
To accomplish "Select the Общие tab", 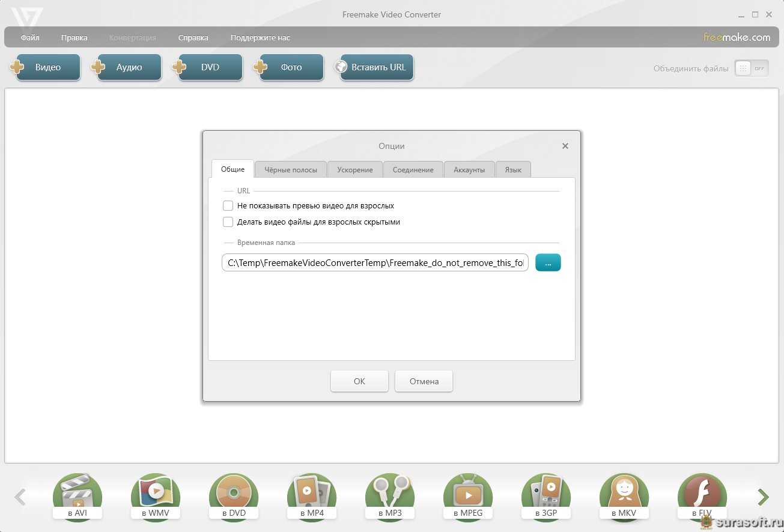I will click(x=232, y=169).
